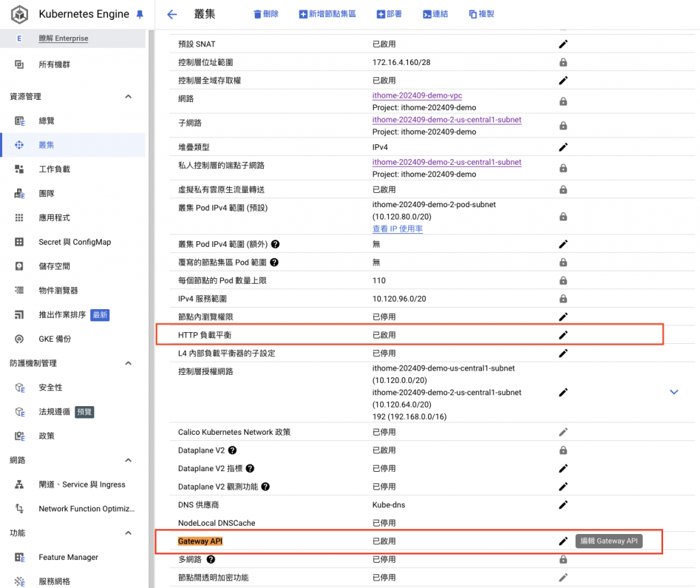This screenshot has height=588, width=700.
Task: Edit 控制層全域存取權 with the pencil icon
Action: 563,81
